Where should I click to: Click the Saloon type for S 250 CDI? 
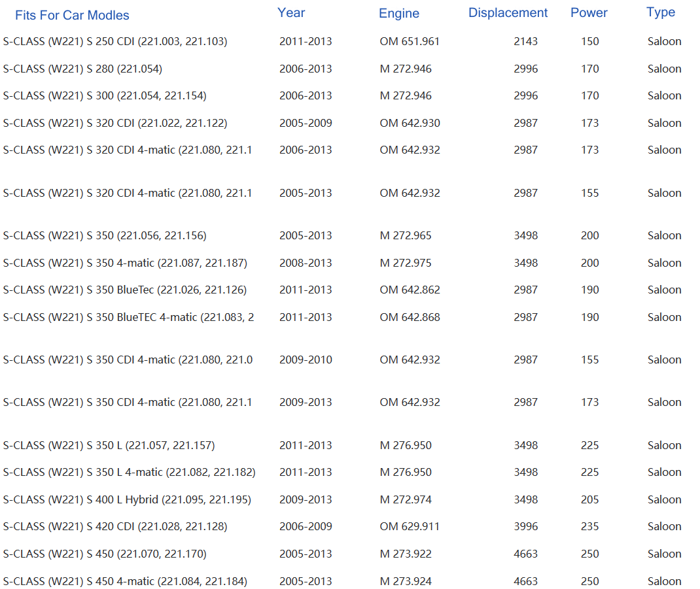click(x=664, y=41)
